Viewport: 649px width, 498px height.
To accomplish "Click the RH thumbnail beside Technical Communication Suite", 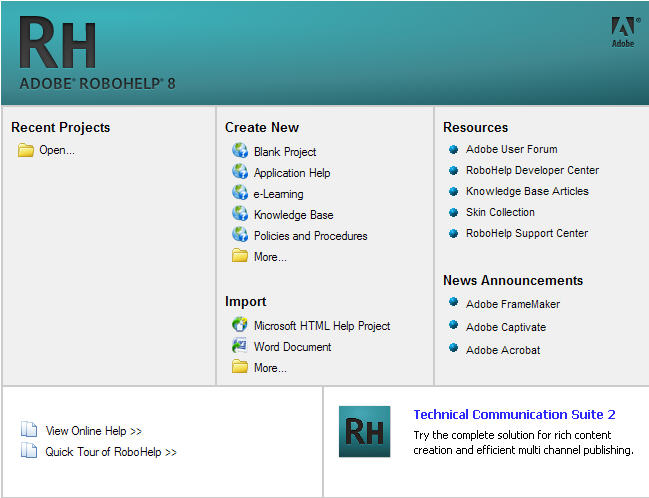I will pyautogui.click(x=364, y=431).
